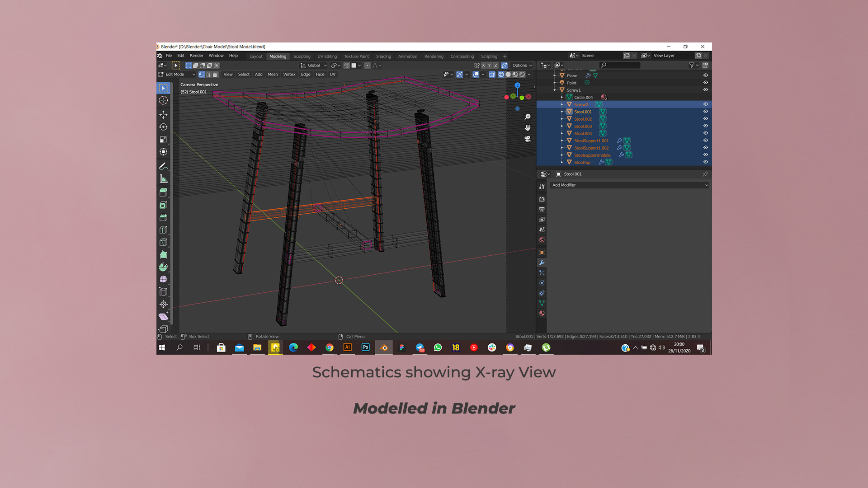Open Photoshop from the Windows taskbar
Screen dimensions: 868x488
tap(365, 347)
